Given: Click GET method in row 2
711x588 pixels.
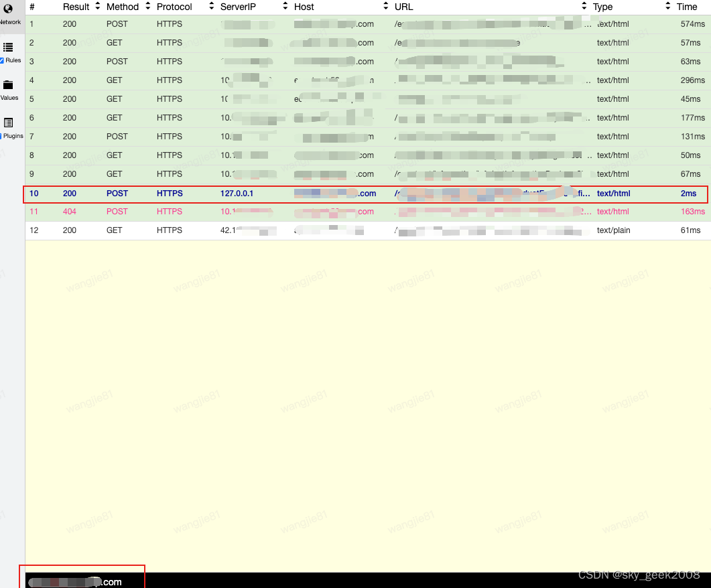Looking at the screenshot, I should 115,43.
